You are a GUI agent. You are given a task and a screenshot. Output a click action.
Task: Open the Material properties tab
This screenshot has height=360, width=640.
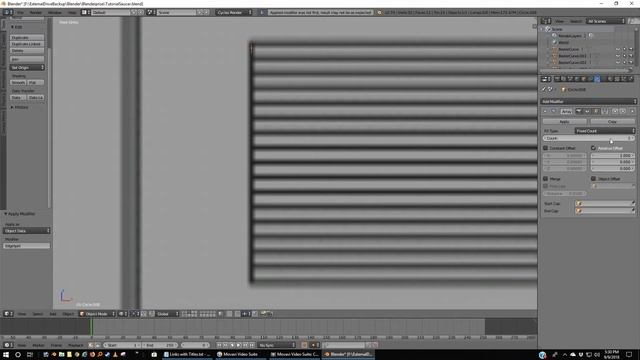click(610, 78)
